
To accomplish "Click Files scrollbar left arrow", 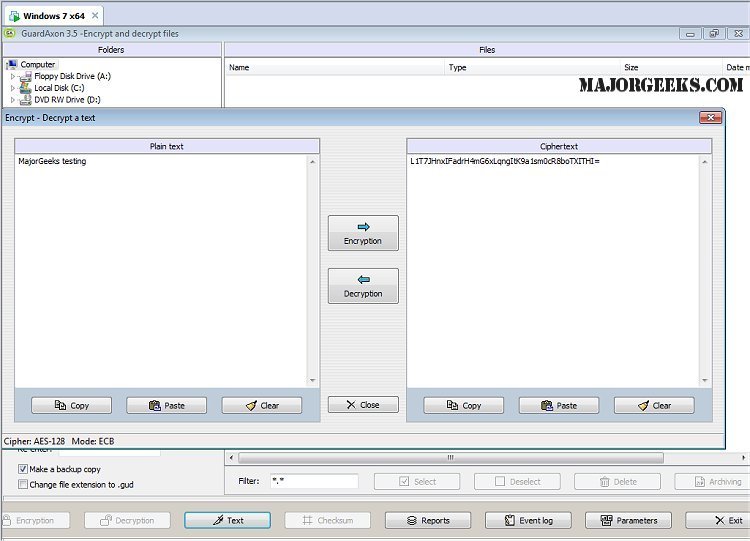I will point(231,458).
